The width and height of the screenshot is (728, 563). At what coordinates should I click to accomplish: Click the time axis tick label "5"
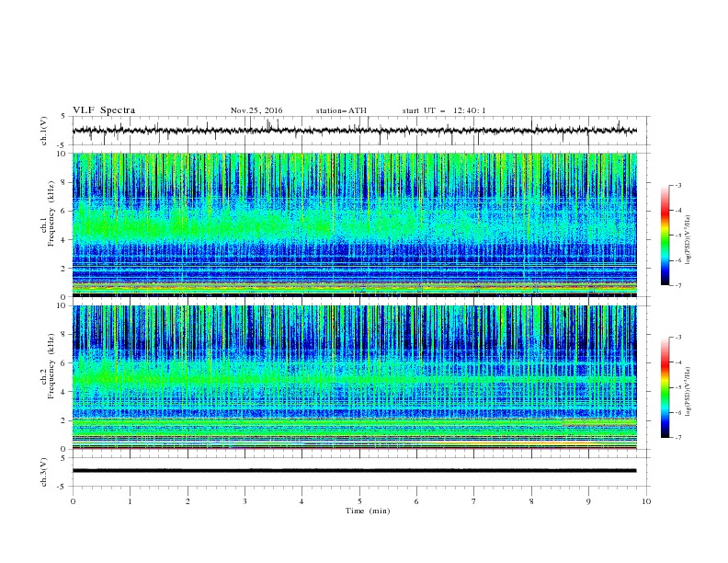(359, 501)
